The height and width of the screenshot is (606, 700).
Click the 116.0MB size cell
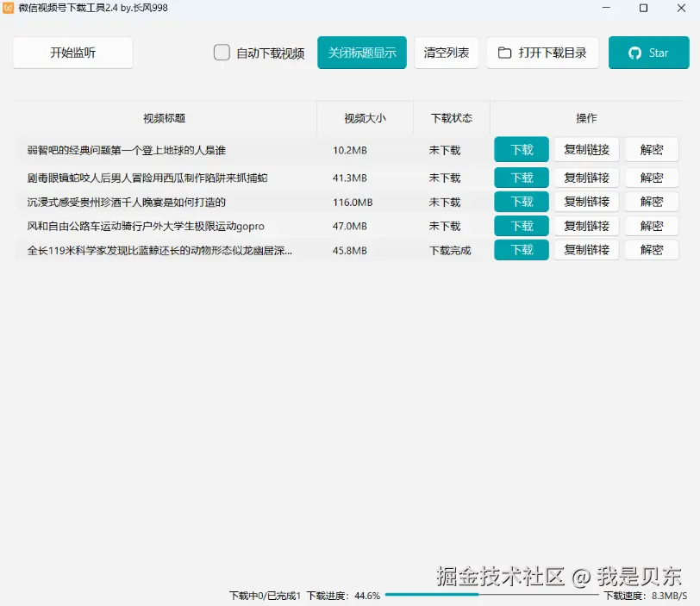pos(353,203)
